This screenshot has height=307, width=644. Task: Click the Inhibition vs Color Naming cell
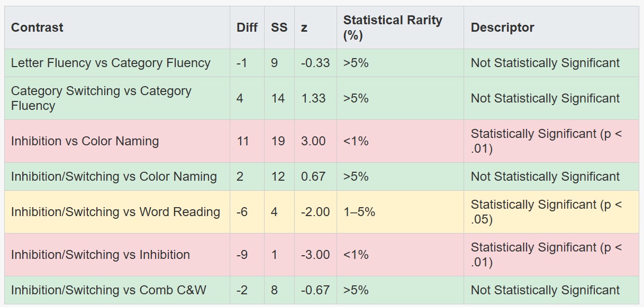[x=85, y=141]
